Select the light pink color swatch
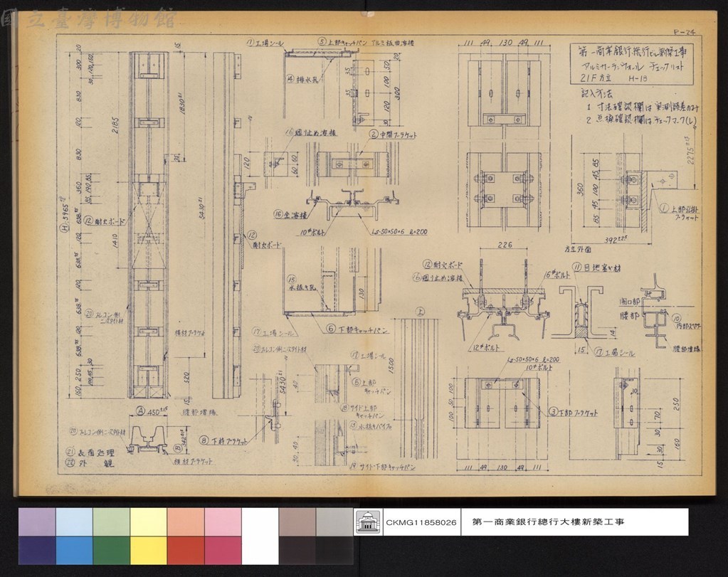This screenshot has width=728, height=577. pyautogui.click(x=223, y=522)
